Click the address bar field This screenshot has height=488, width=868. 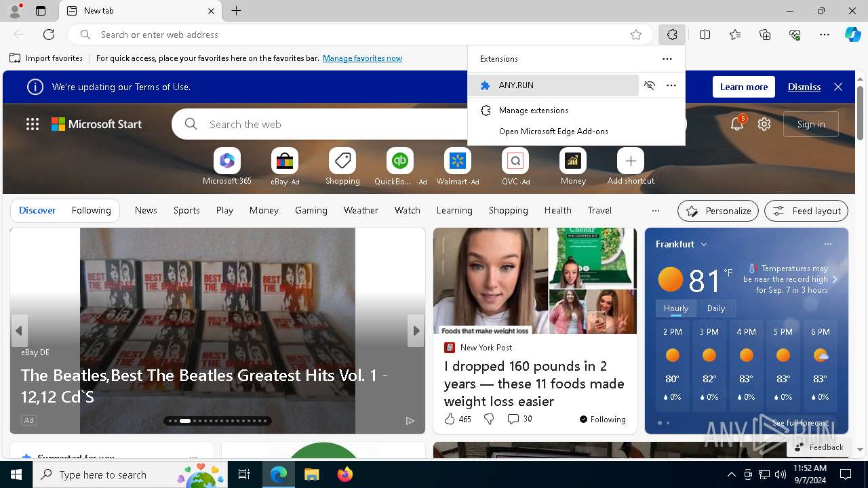[x=359, y=35]
